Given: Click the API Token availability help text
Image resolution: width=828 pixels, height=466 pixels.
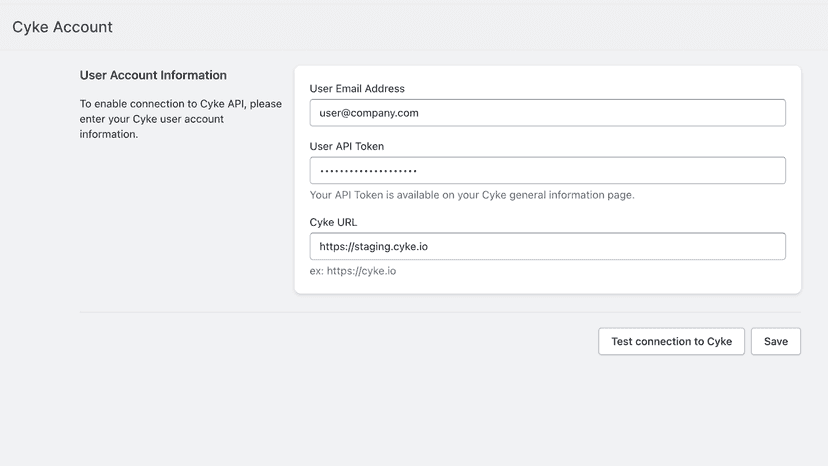Looking at the screenshot, I should pyautogui.click(x=472, y=195).
